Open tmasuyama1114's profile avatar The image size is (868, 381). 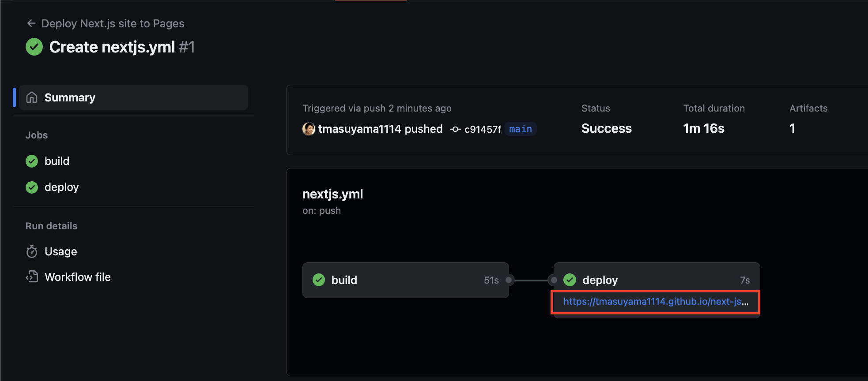pyautogui.click(x=308, y=129)
